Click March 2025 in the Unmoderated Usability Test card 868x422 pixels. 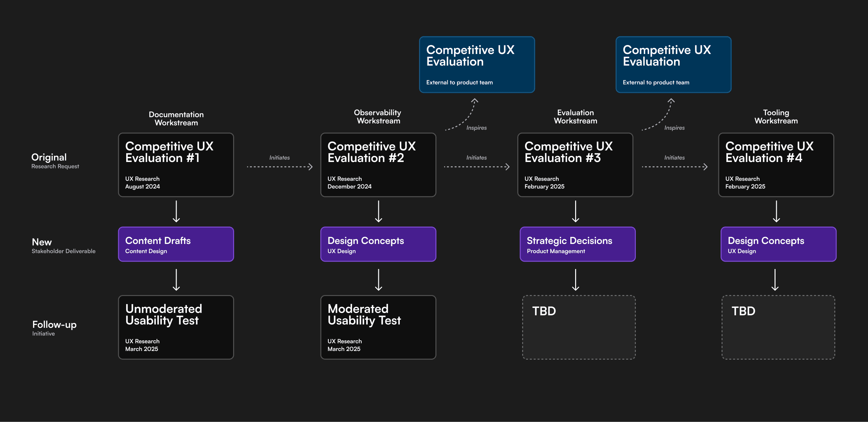coord(142,349)
